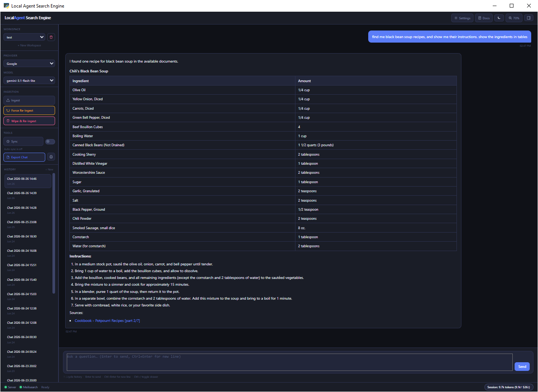The width and height of the screenshot is (538, 392).
Task: Toggle the side drawer panel icon
Action: pos(529,18)
